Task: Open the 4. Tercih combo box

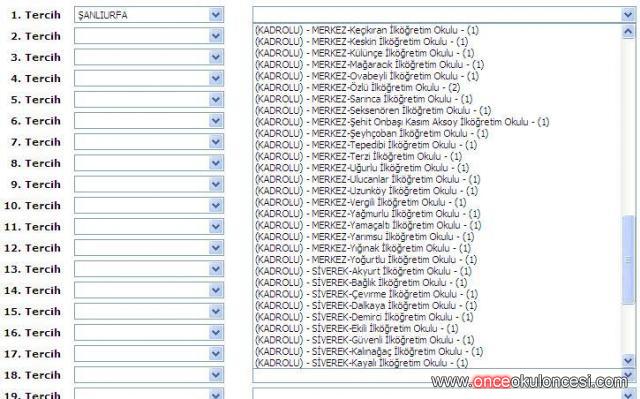Action: 149,78
